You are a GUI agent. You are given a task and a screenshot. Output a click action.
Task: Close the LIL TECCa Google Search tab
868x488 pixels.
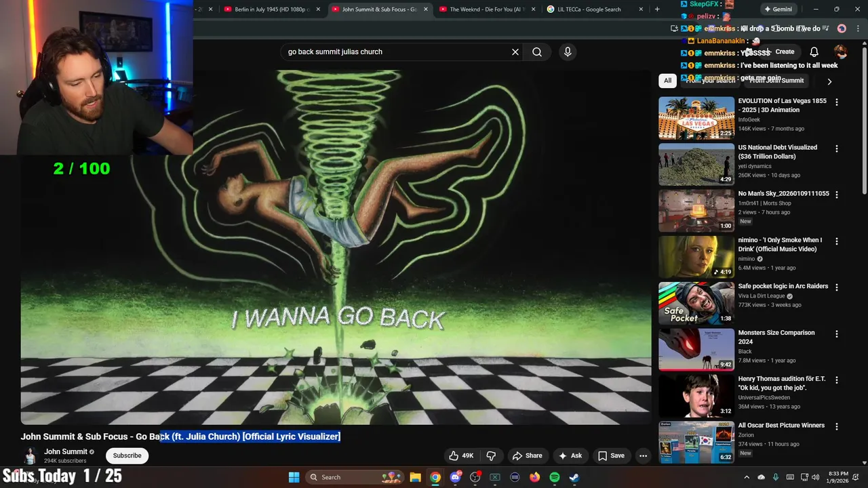pyautogui.click(x=642, y=9)
